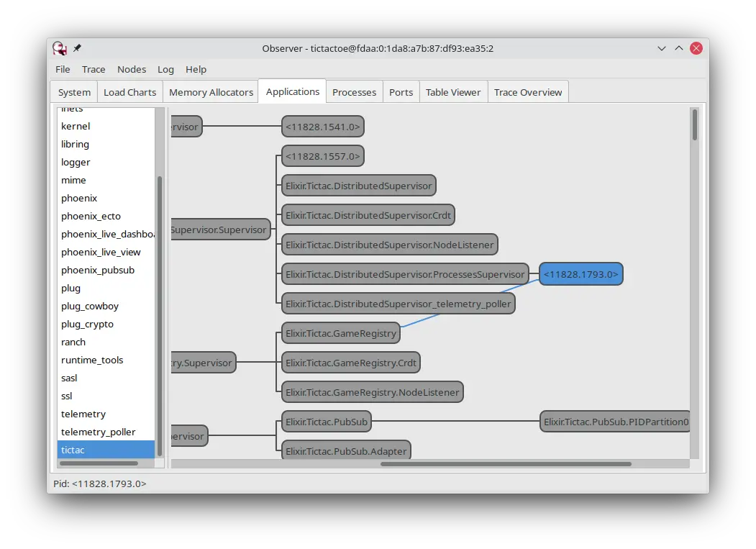The image size is (756, 549).
Task: Select the Elixir.Tictac.PubSub process node
Action: coord(324,422)
